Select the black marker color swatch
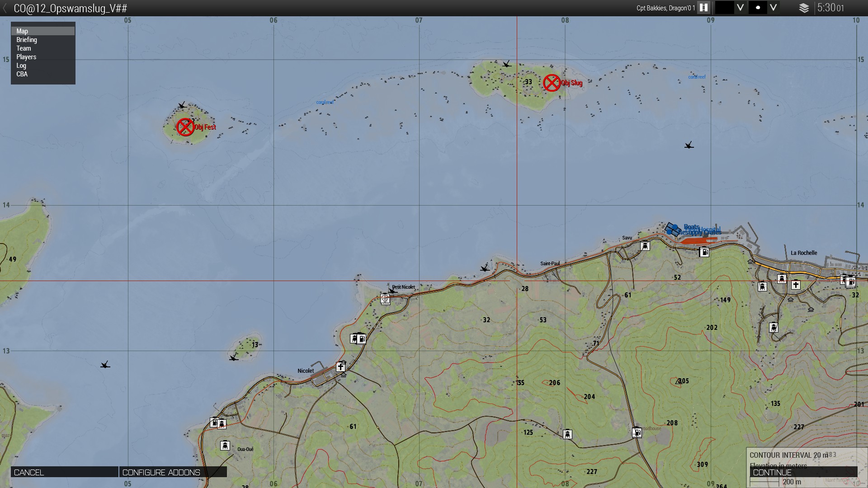Image resolution: width=868 pixels, height=488 pixels. [x=724, y=8]
